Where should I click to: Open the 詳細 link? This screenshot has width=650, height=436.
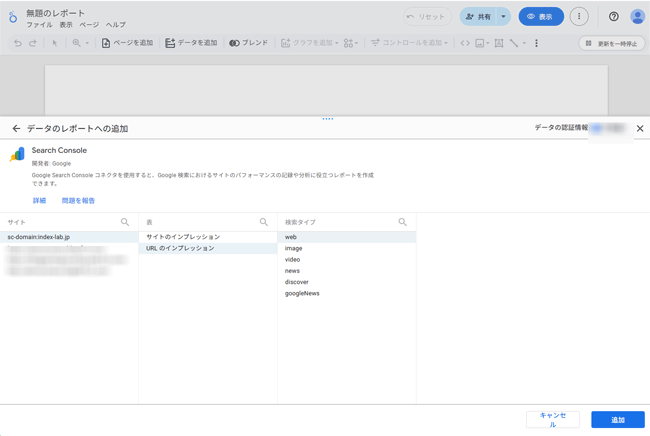(x=39, y=201)
